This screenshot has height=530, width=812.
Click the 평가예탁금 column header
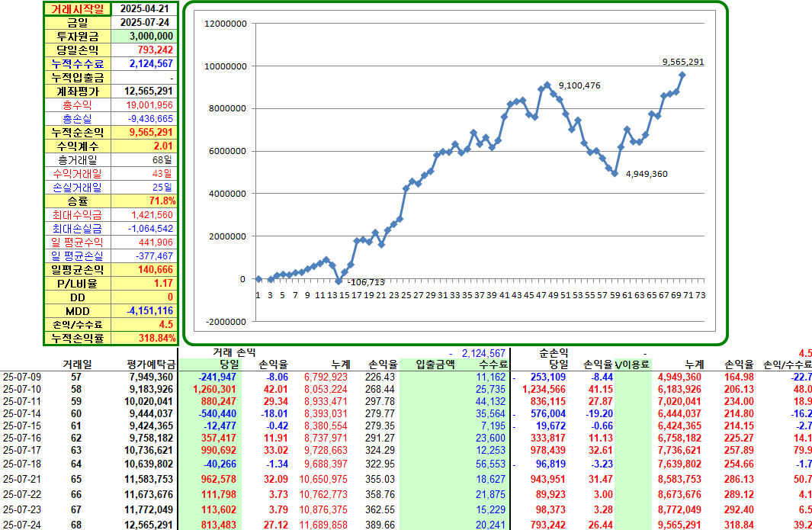[151, 365]
